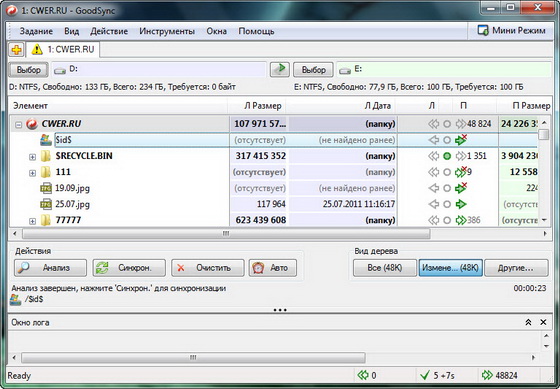Viewport: 560px width, 389px height.
Task: Expand the $RECYCLE.BIN folder
Action: point(32,157)
